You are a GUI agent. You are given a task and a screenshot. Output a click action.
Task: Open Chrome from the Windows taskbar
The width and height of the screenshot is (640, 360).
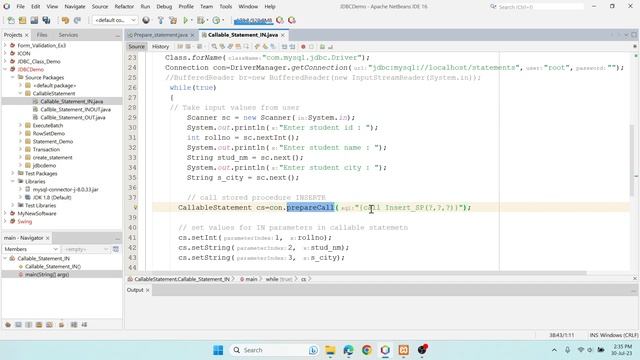tap(367, 350)
